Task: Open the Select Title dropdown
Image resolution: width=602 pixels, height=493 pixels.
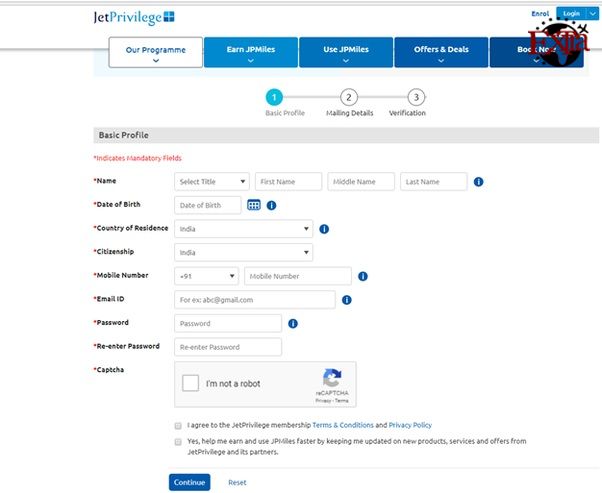Action: [212, 182]
